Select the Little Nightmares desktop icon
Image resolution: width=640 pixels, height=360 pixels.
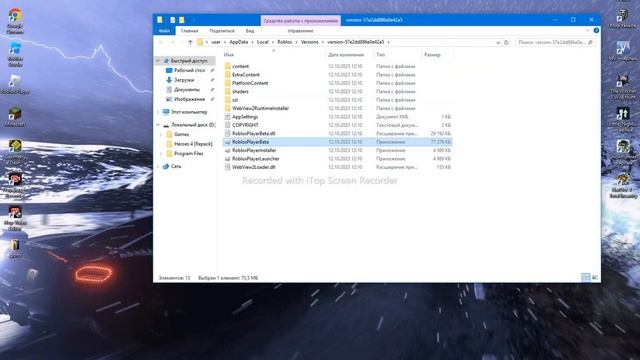click(622, 119)
